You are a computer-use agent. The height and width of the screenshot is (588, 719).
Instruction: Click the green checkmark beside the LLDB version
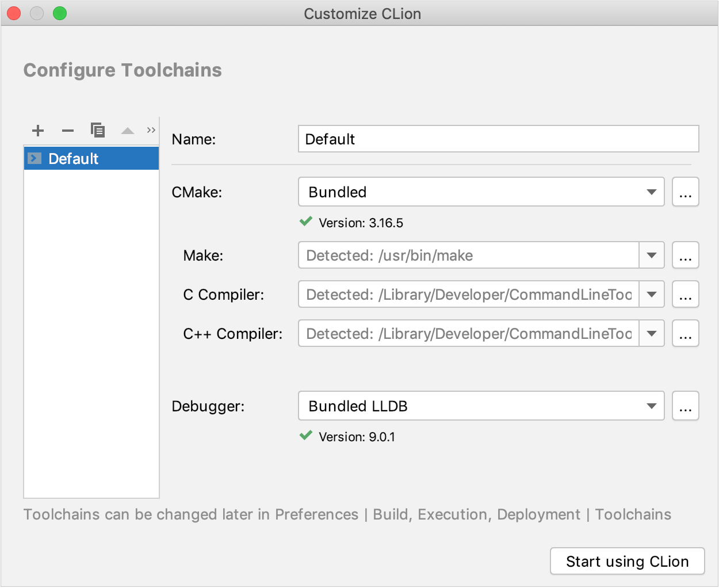click(x=306, y=435)
